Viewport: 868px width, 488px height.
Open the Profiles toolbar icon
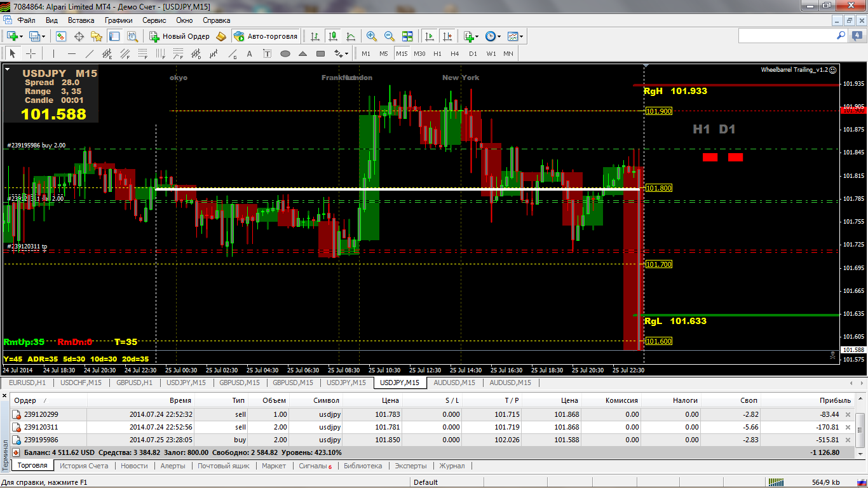point(34,36)
